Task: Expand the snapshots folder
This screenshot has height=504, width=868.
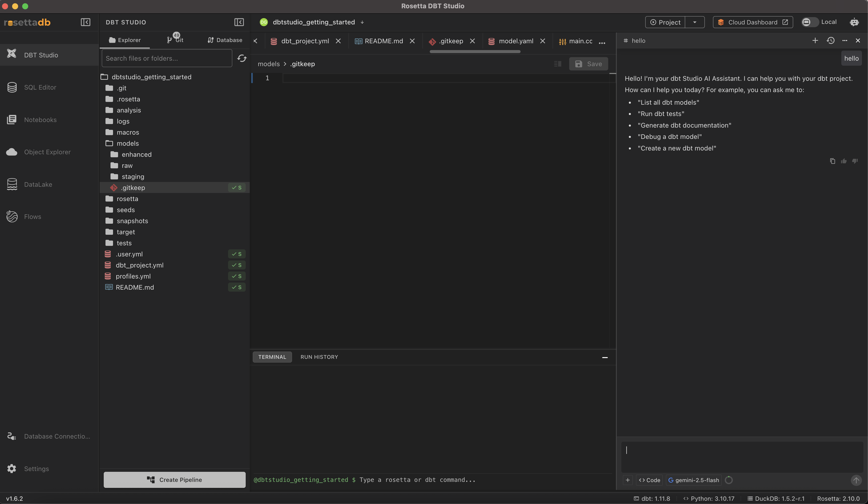Action: [175, 221]
